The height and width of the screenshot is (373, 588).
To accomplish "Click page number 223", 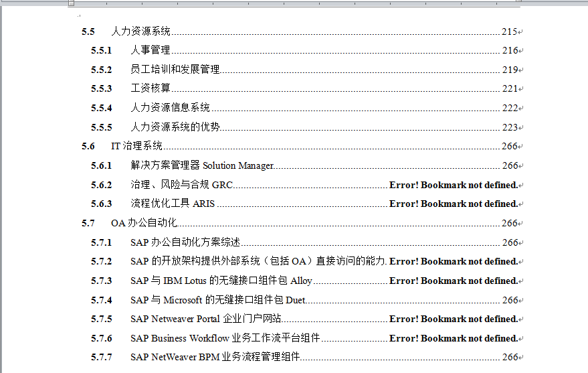I will [x=510, y=127].
